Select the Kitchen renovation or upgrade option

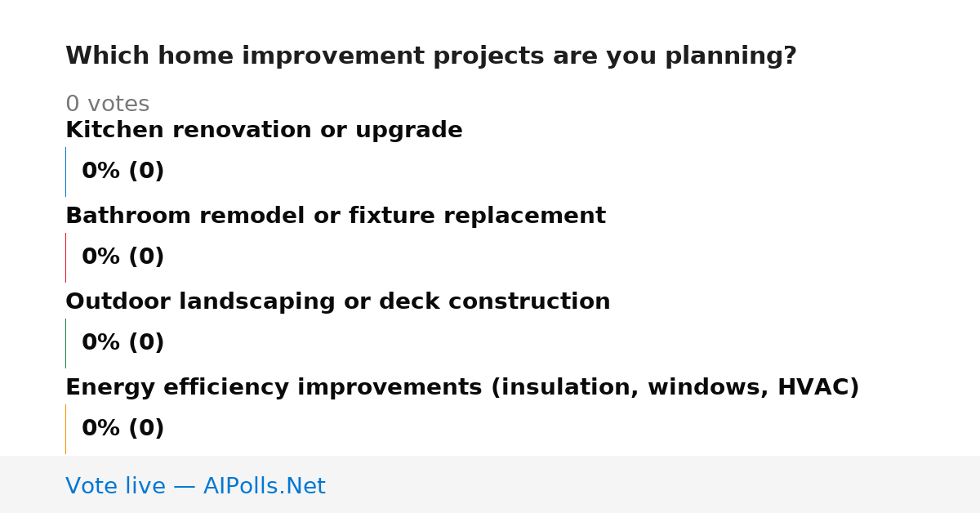point(264,131)
